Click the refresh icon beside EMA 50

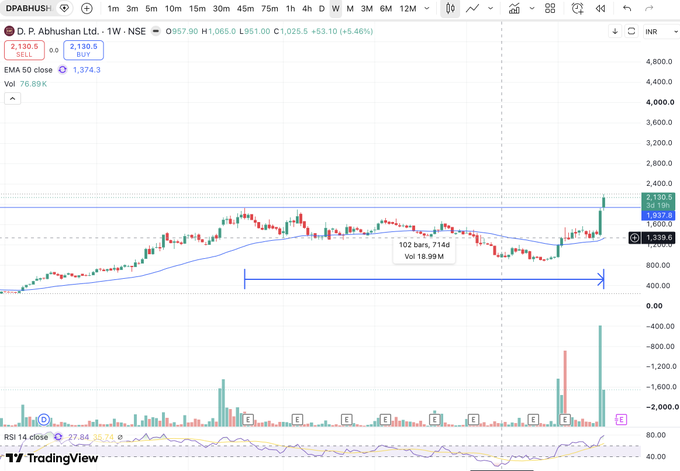(x=63, y=70)
